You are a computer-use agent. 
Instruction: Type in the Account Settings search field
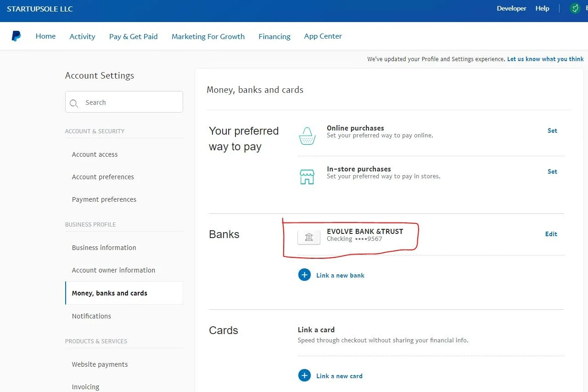pos(131,102)
